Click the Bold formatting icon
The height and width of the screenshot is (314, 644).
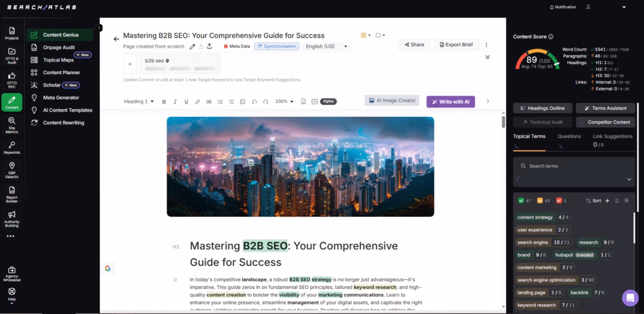[x=164, y=102]
